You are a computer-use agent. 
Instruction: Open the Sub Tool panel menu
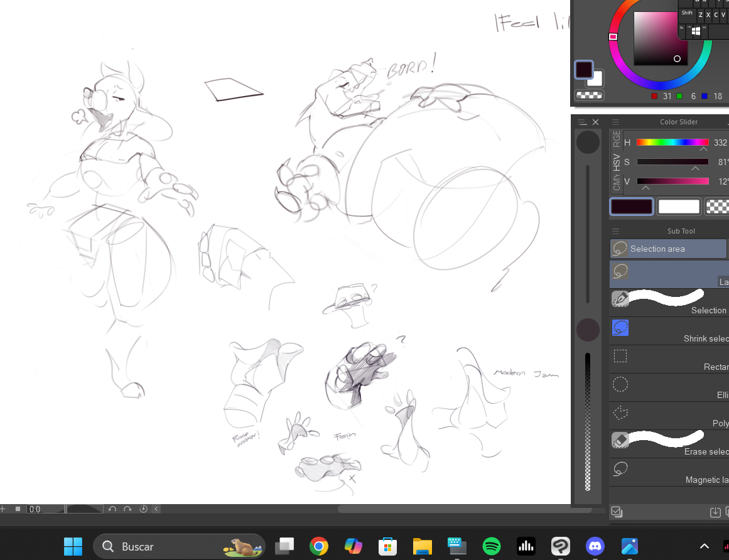point(616,231)
